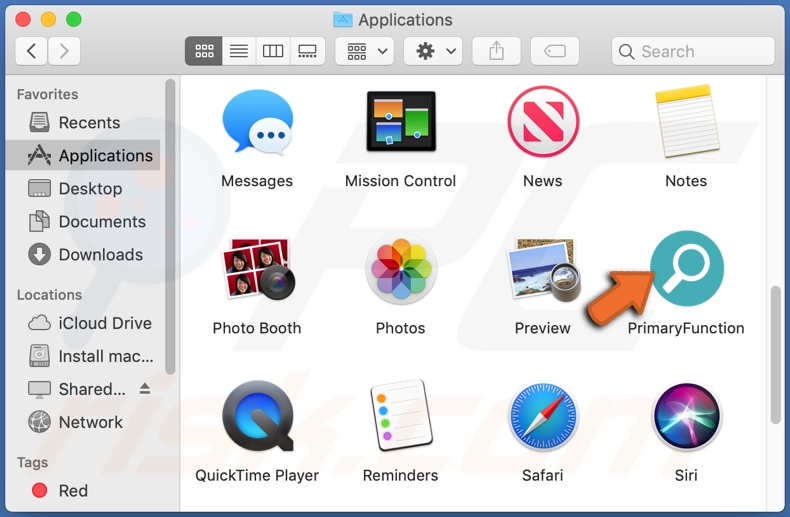
Task: Click the Applications folder title icon
Action: tap(343, 20)
